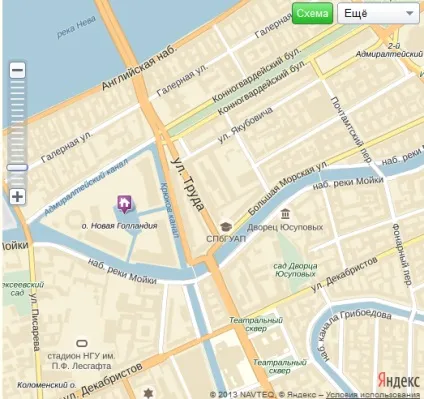Viewport: 424px width, 399px height.
Task: Click the СПбГУАП graduation cap icon
Action: pyautogui.click(x=226, y=227)
